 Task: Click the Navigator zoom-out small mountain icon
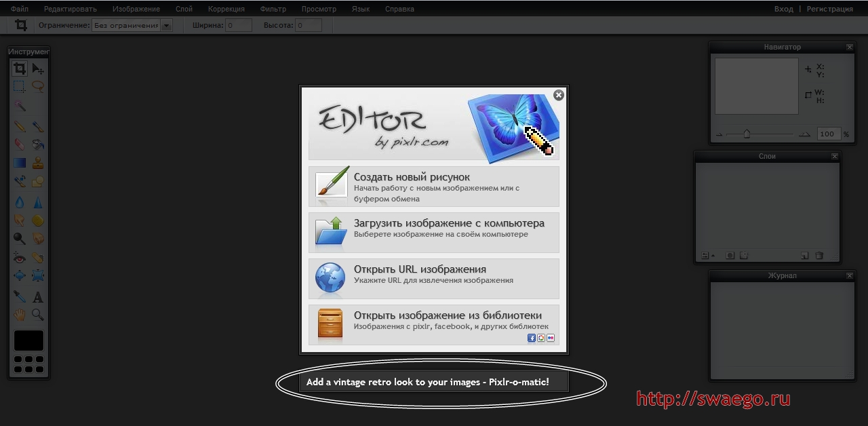[x=719, y=134]
